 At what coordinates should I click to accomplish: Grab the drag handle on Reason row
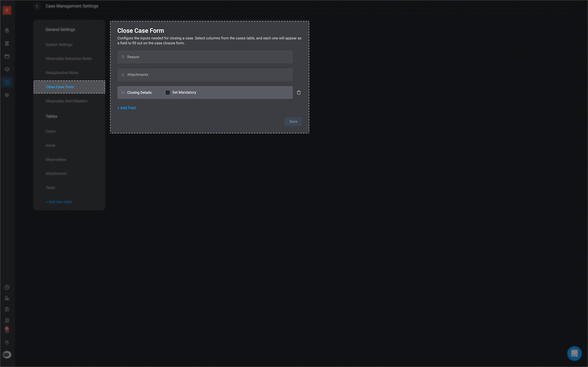coord(123,57)
